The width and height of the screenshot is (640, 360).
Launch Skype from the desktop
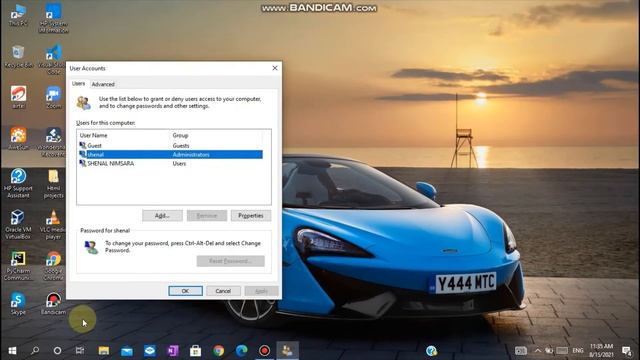(x=18, y=304)
